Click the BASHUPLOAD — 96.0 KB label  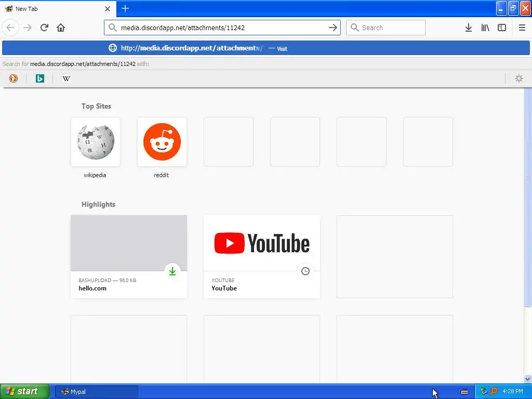(107, 280)
